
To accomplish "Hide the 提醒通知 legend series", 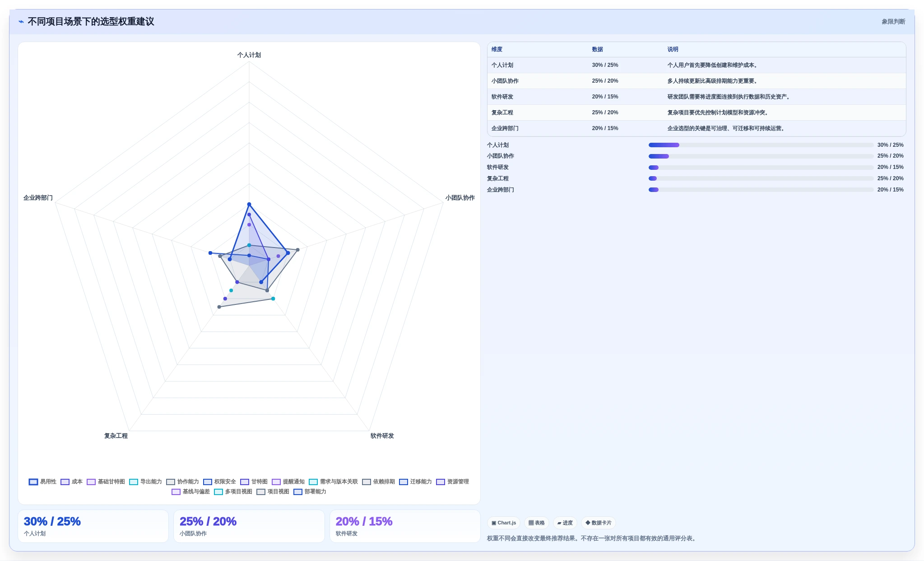I will coord(288,482).
